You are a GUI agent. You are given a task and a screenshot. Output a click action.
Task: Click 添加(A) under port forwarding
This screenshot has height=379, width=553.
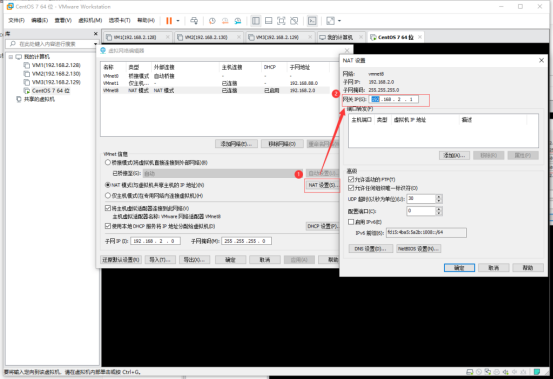click(x=454, y=155)
